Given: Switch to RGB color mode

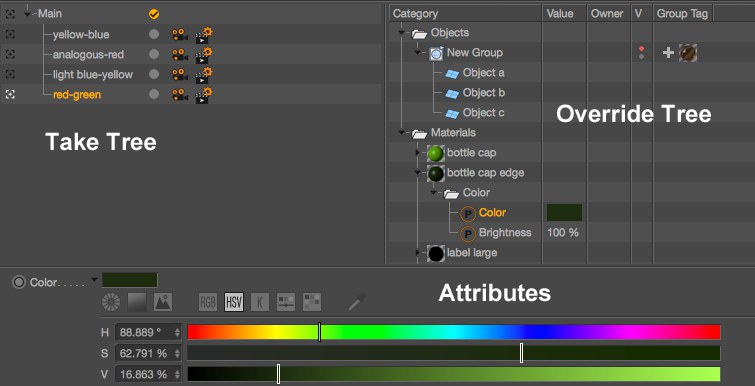Looking at the screenshot, I should [208, 302].
